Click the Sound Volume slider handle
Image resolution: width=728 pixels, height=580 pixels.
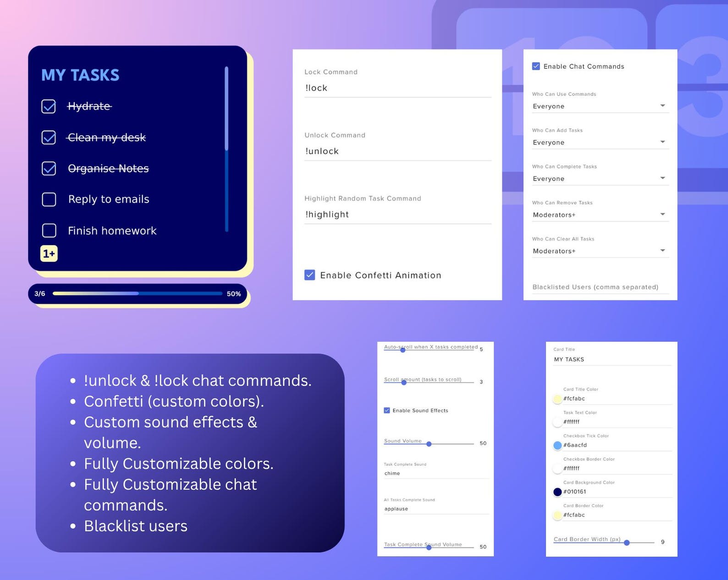[x=429, y=444]
